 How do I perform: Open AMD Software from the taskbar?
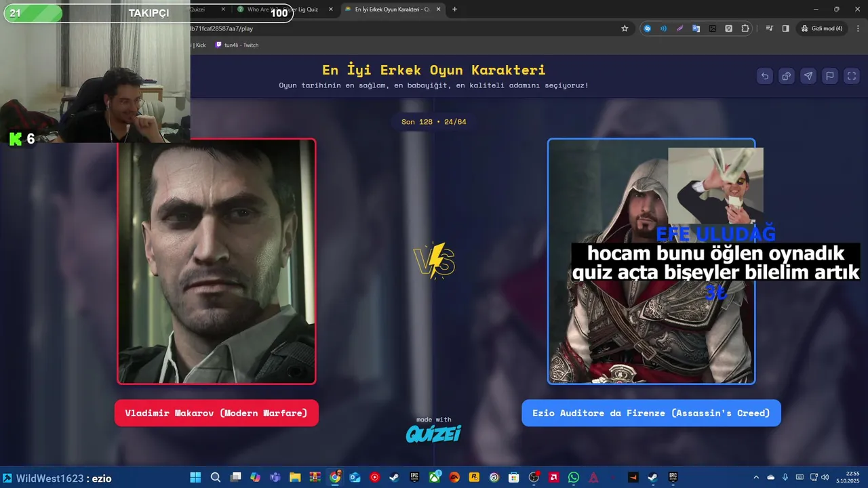(553, 477)
